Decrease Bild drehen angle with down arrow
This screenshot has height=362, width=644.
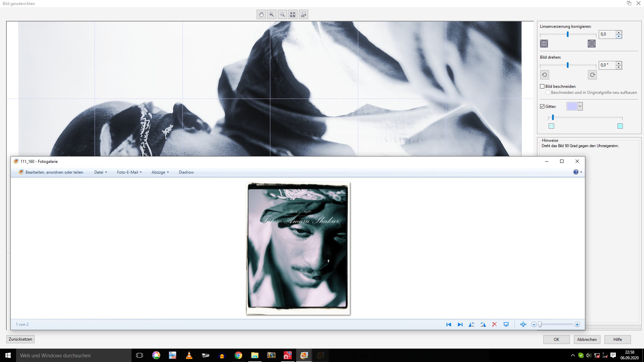coord(619,67)
